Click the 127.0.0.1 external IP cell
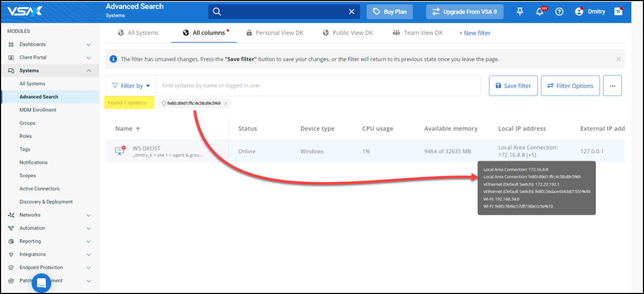644x294 pixels. (592, 152)
